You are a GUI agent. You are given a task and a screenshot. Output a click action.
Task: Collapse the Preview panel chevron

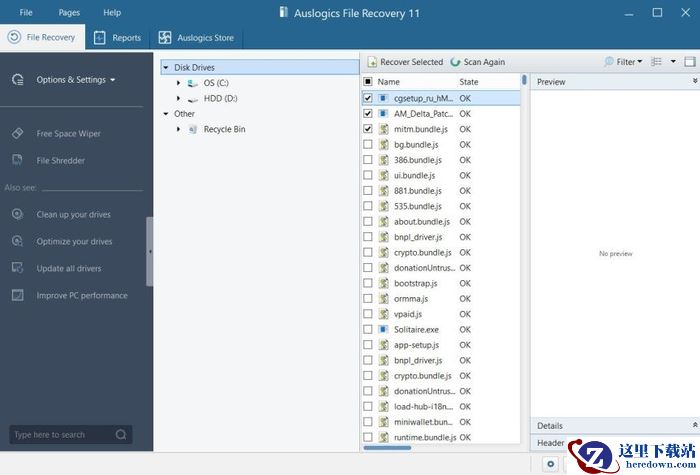pyautogui.click(x=695, y=81)
